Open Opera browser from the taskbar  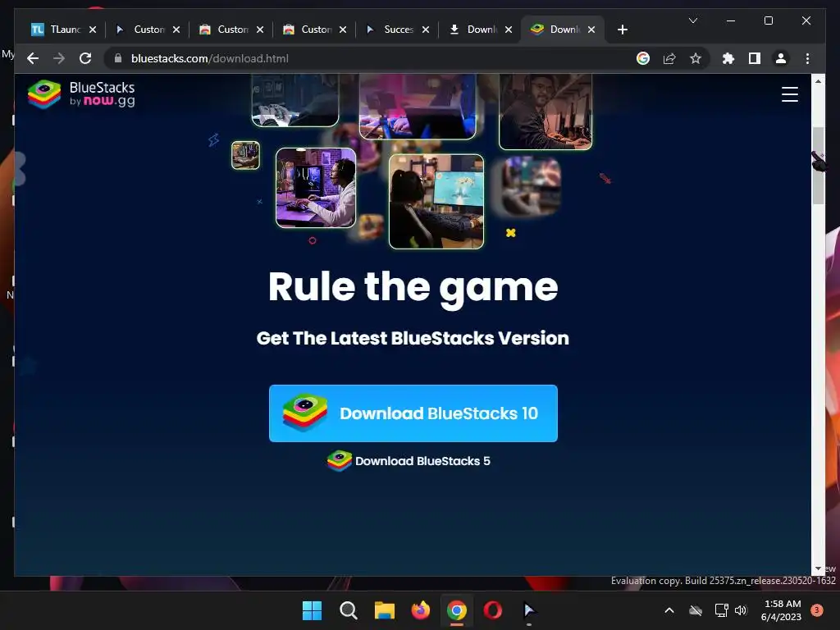(x=493, y=610)
